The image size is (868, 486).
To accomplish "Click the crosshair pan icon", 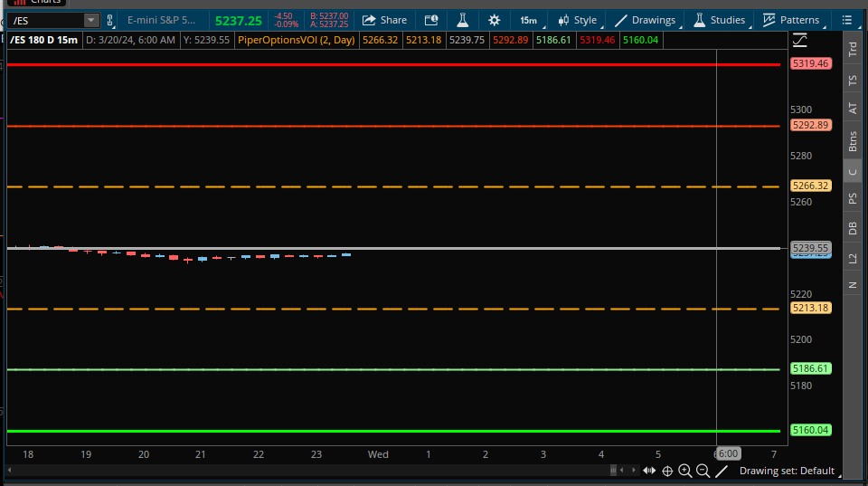I will point(667,471).
